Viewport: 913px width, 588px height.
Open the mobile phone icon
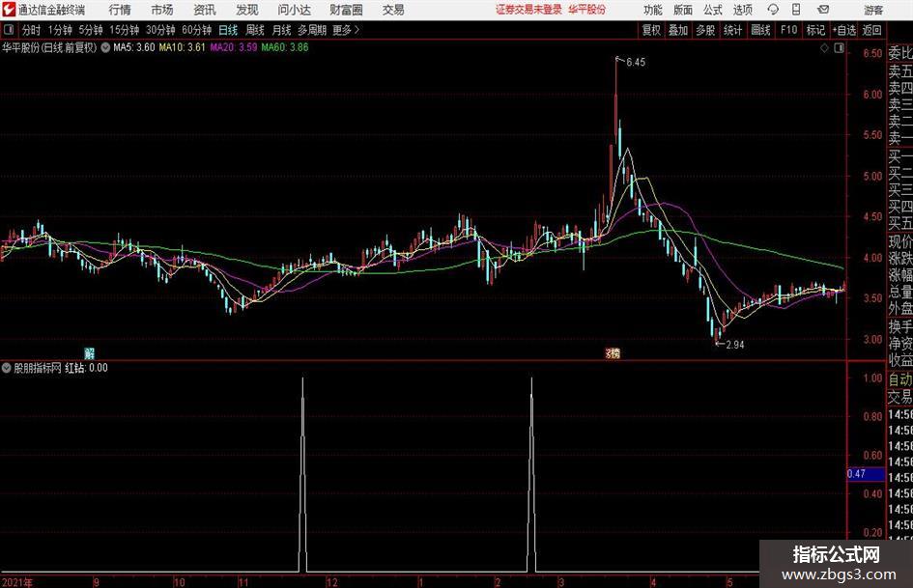tap(796, 10)
